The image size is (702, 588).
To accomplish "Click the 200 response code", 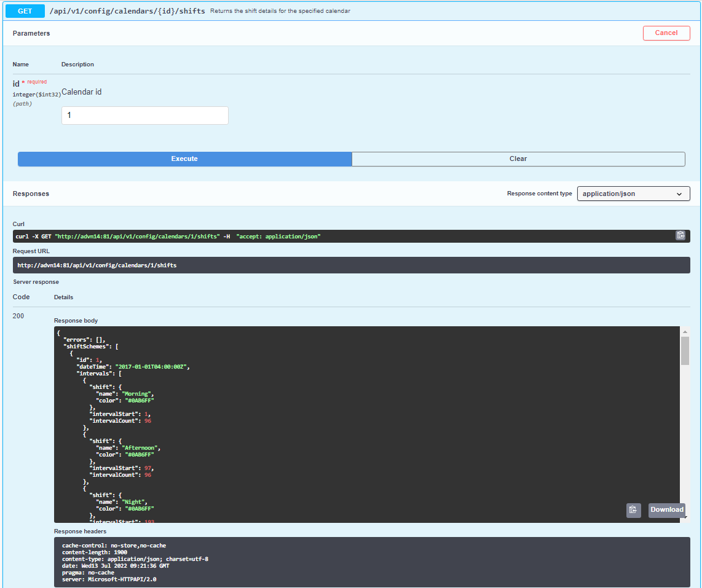I will click(18, 316).
